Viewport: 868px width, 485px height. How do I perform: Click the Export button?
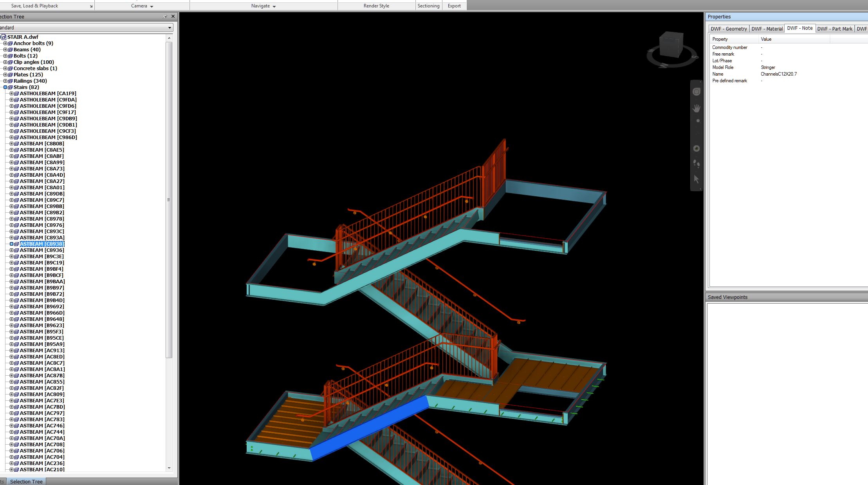pos(454,6)
